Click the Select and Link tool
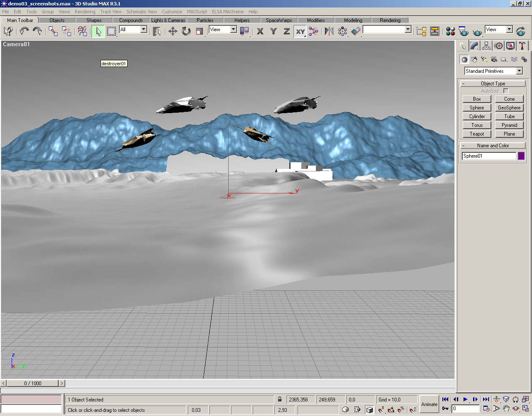Image resolution: width=532 pixels, height=416 pixels. point(53,31)
